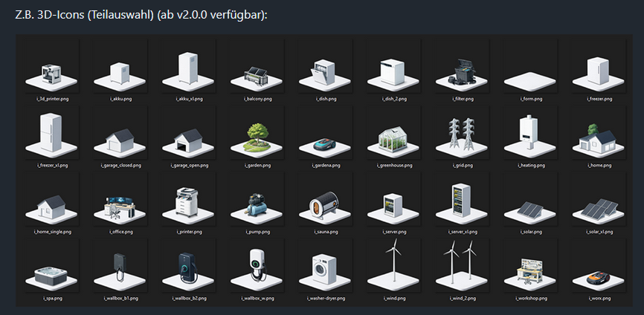Click the i_filter.png file name
The height and width of the screenshot is (315, 644).
463,100
